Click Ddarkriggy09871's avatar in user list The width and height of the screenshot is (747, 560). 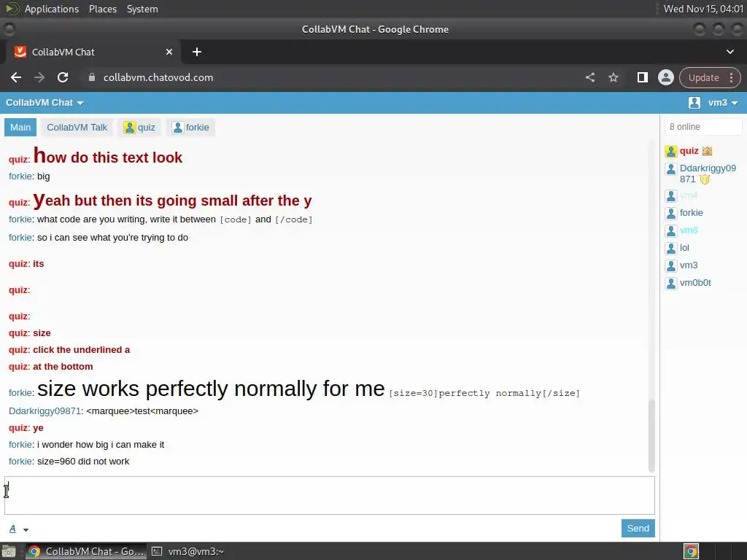click(671, 169)
